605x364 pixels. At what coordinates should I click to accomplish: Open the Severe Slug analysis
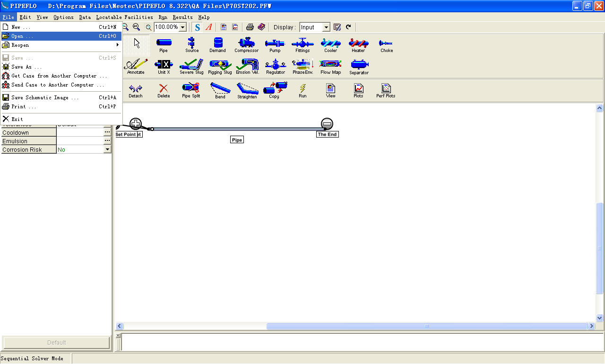(191, 67)
